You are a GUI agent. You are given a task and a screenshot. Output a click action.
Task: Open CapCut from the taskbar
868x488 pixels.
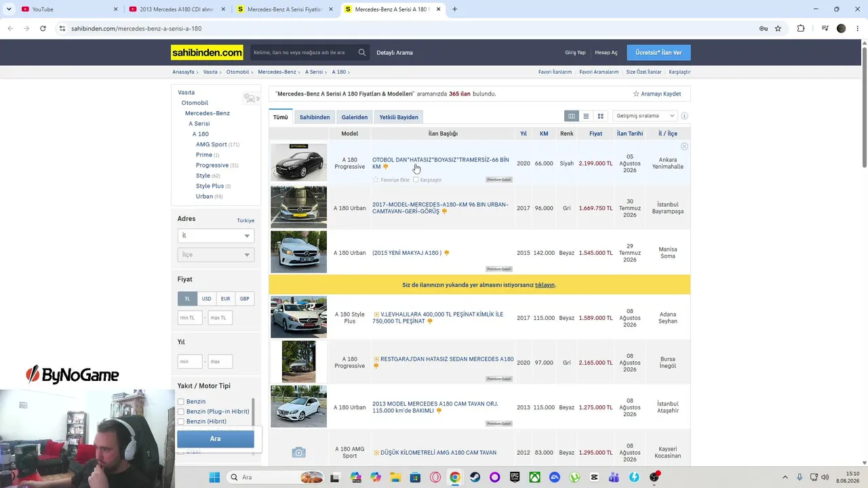[595, 477]
